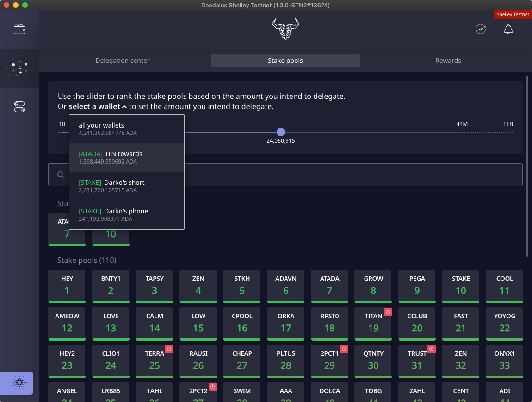This screenshot has height=402, width=532.
Task: Click the red clock badge on 2PCT1 pool
Action: coord(344,349)
